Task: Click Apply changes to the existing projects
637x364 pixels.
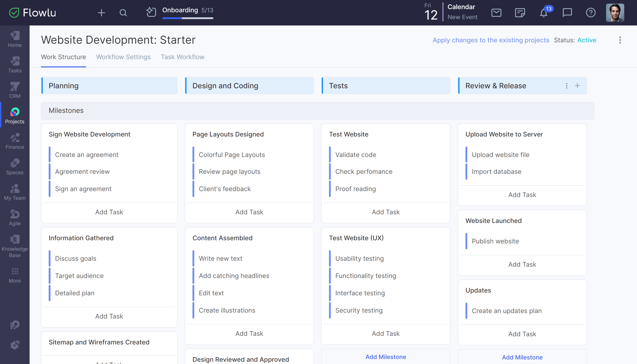Action: pyautogui.click(x=491, y=40)
